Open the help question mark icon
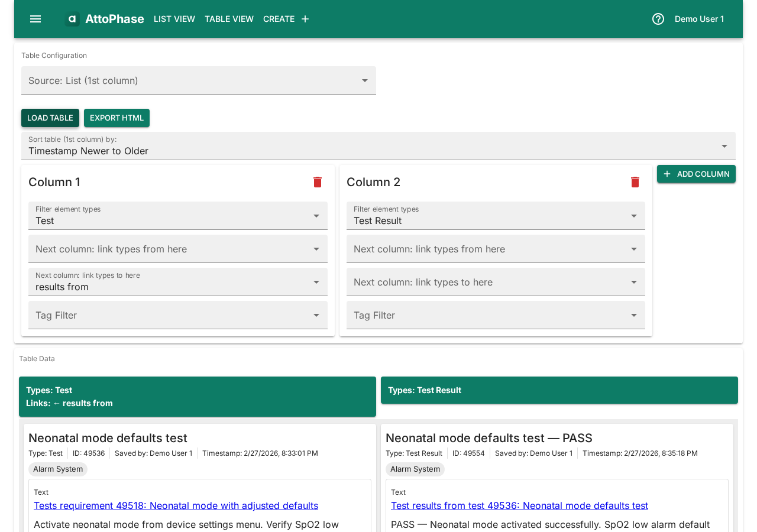 (657, 18)
